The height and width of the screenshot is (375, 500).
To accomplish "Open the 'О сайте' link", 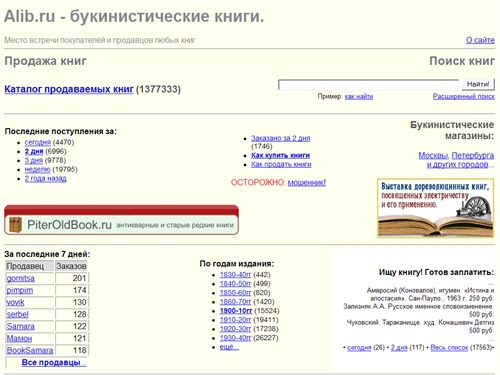I will click(x=480, y=40).
